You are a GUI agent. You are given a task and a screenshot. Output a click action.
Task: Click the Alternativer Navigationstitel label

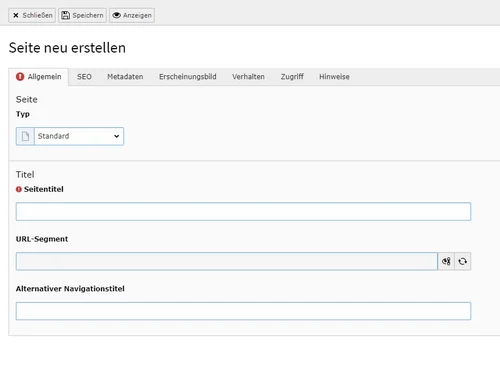point(70,289)
